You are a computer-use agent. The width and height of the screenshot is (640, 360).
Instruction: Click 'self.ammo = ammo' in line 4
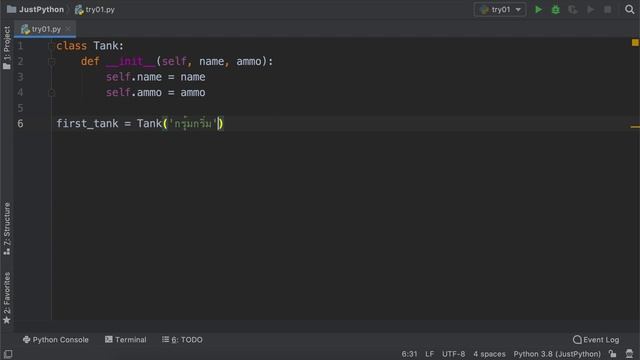156,92
